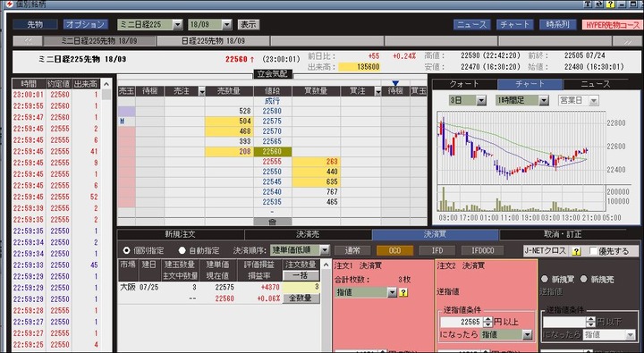Click the swap-arrows icon in title bar

point(599,4)
